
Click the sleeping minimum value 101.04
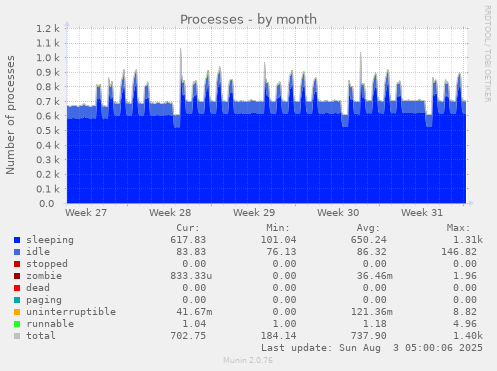(x=278, y=240)
